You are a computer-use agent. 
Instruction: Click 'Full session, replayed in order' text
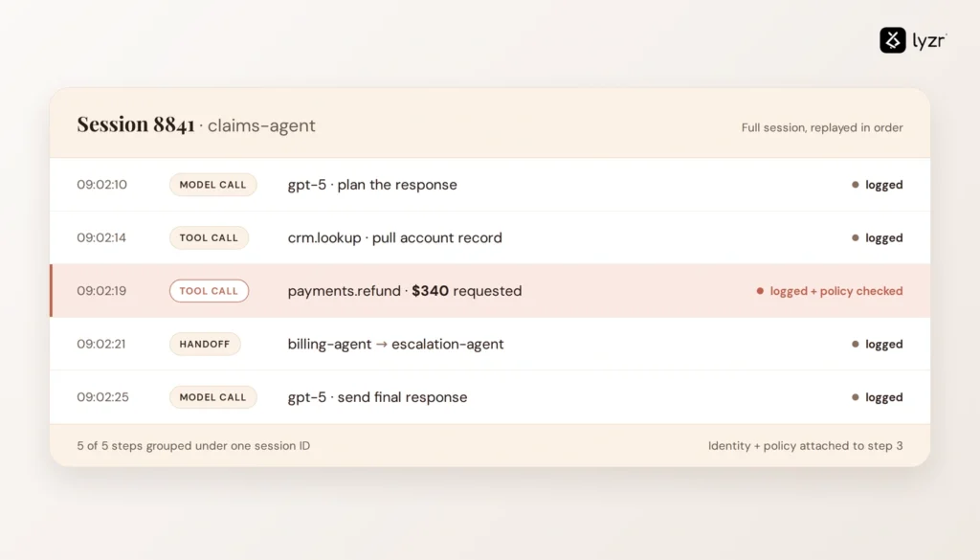822,127
